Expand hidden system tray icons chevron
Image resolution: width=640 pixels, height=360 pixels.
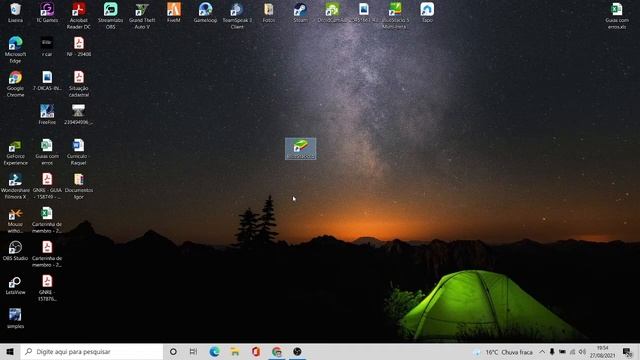(542, 352)
